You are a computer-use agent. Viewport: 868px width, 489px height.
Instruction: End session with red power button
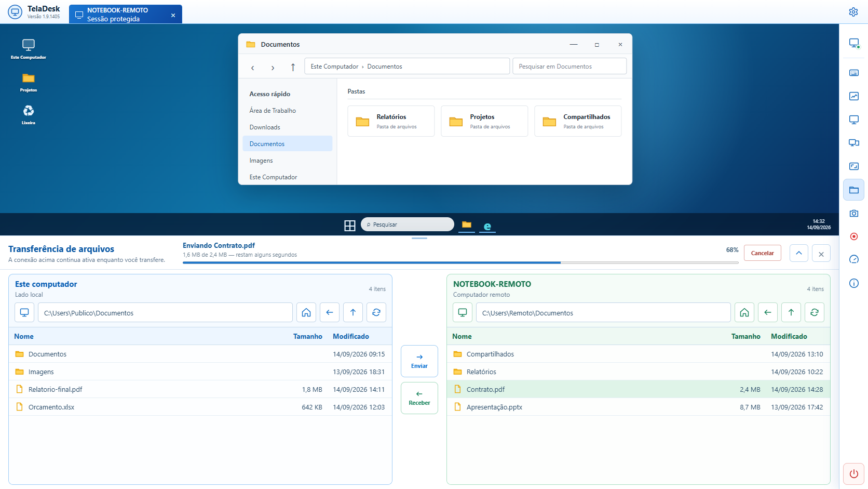[x=853, y=473]
